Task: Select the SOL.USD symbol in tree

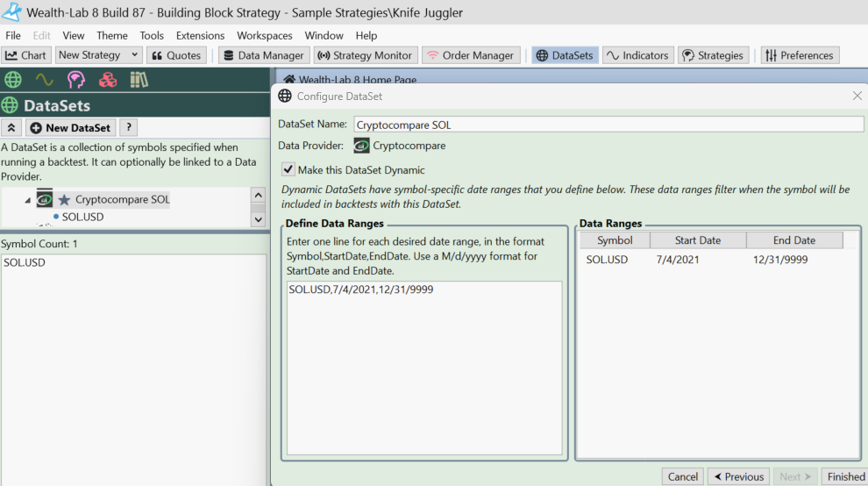Action: [82, 217]
